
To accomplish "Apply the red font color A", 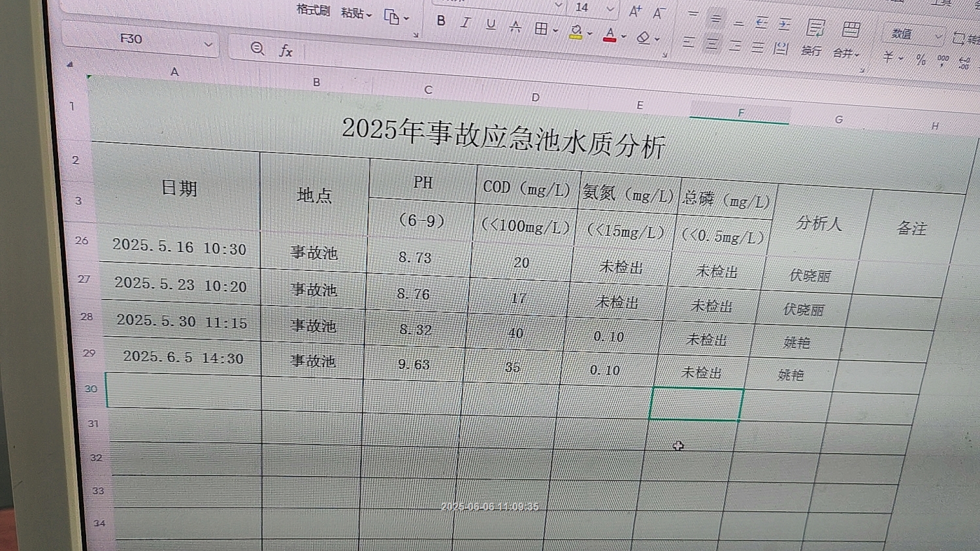I will click(x=610, y=34).
